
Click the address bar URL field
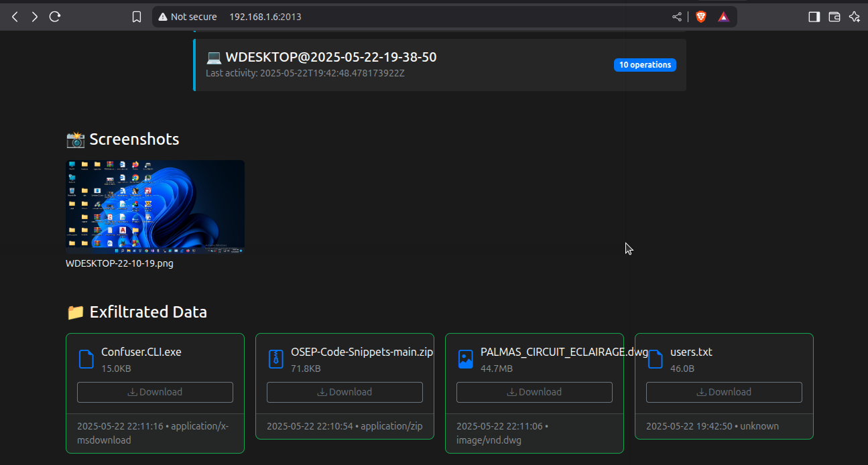point(402,17)
